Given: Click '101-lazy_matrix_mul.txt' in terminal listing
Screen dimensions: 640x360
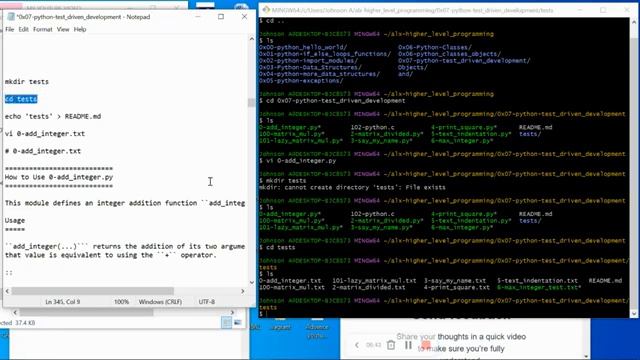Looking at the screenshot, I should [374, 281].
